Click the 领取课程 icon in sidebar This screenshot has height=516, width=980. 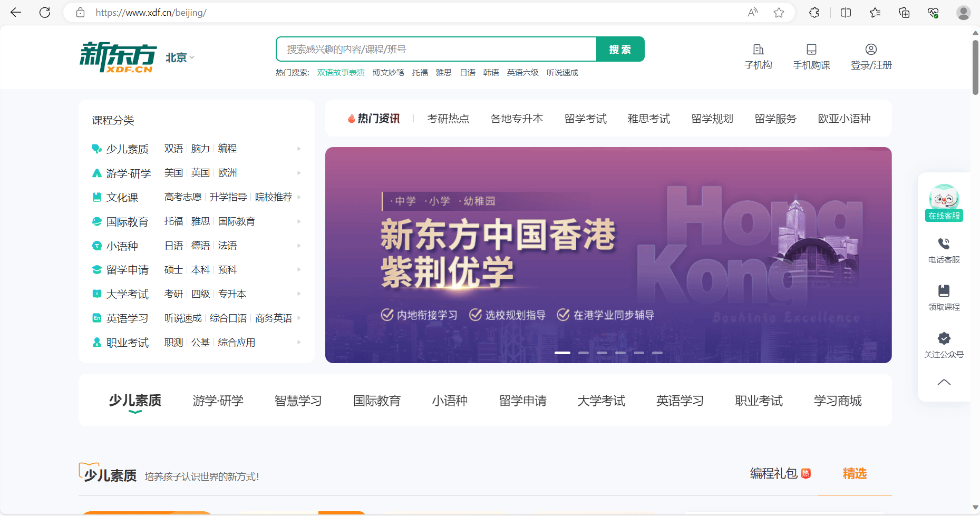pos(944,291)
